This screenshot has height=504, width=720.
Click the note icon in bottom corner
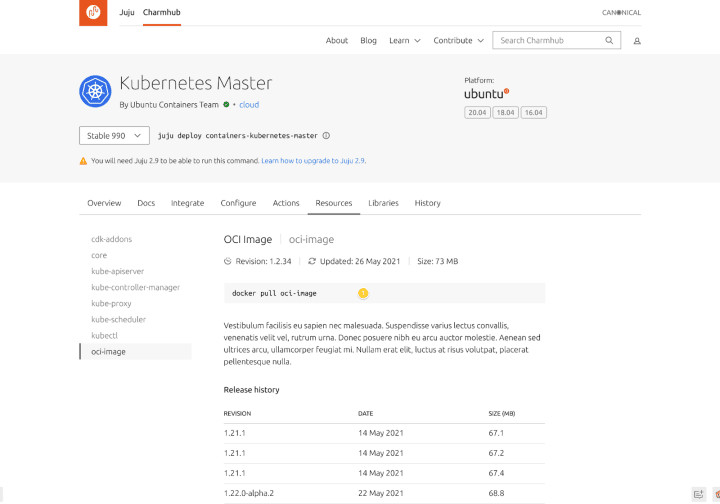click(x=698, y=494)
